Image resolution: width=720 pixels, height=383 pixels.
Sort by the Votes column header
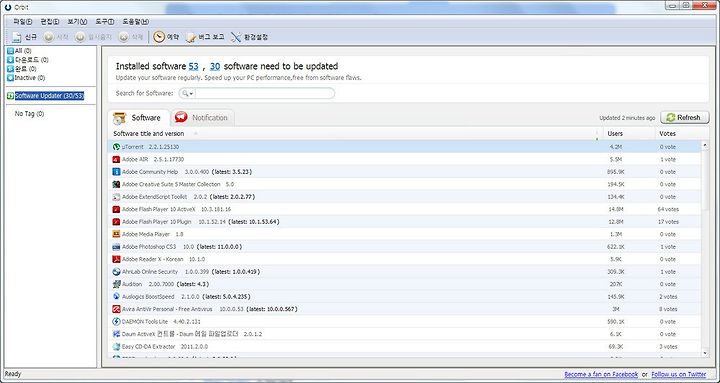(x=667, y=134)
